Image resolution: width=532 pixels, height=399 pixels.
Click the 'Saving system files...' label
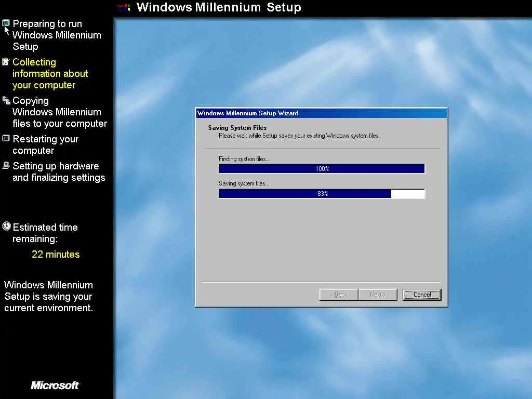tap(244, 183)
